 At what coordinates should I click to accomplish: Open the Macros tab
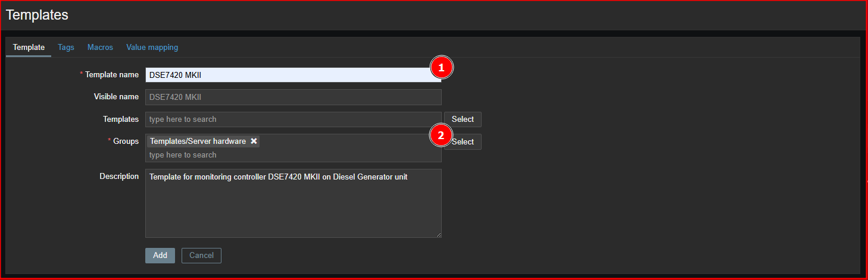[x=100, y=48]
